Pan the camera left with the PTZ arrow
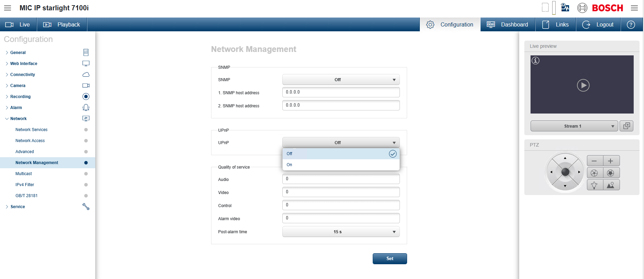The image size is (644, 279). point(551,172)
